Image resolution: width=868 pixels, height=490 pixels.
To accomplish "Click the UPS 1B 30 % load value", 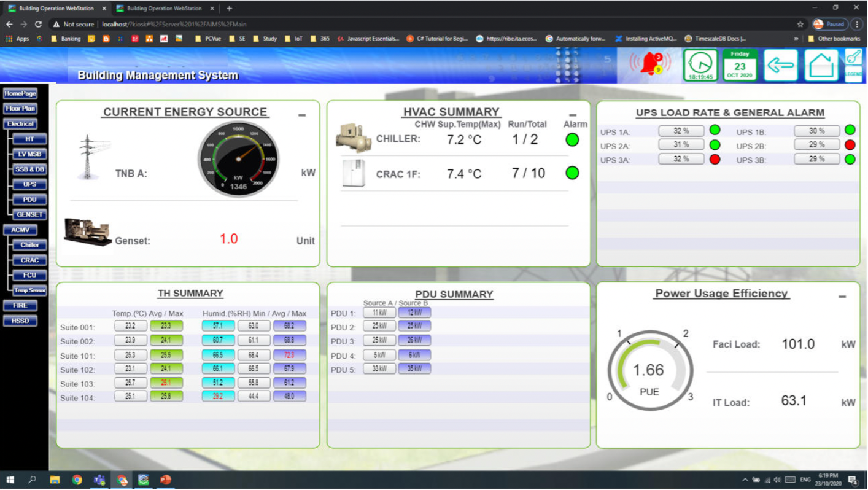I will point(816,131).
